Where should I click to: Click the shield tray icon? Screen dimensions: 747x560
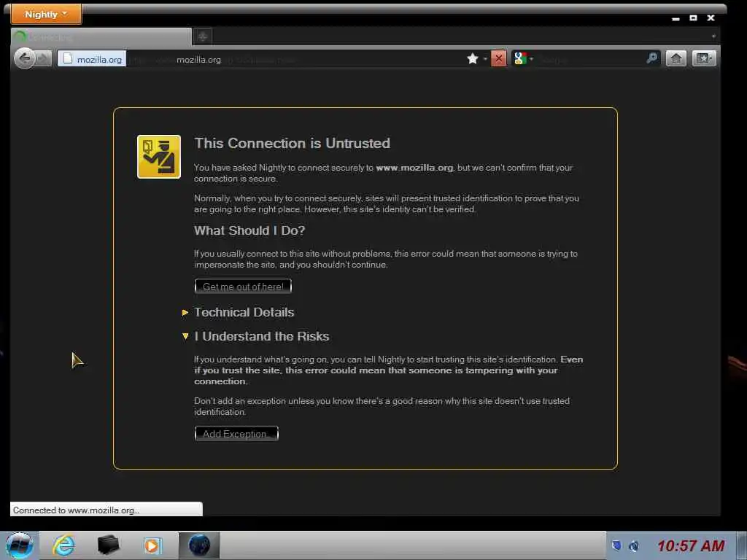616,545
